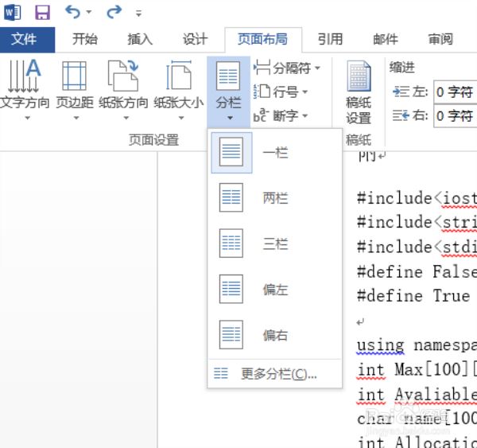Click the '#define False' line in document
Image resolution: width=477 pixels, height=448 pixels.
click(417, 271)
